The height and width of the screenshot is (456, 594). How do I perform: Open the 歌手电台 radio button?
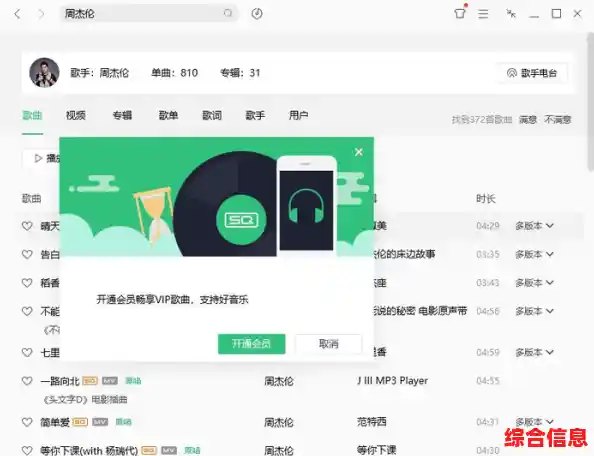click(532, 73)
